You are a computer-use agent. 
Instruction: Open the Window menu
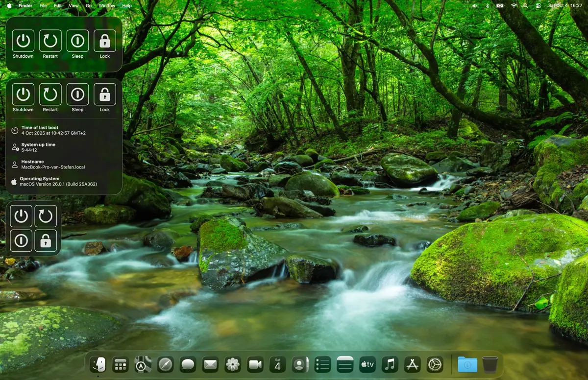(x=107, y=5)
